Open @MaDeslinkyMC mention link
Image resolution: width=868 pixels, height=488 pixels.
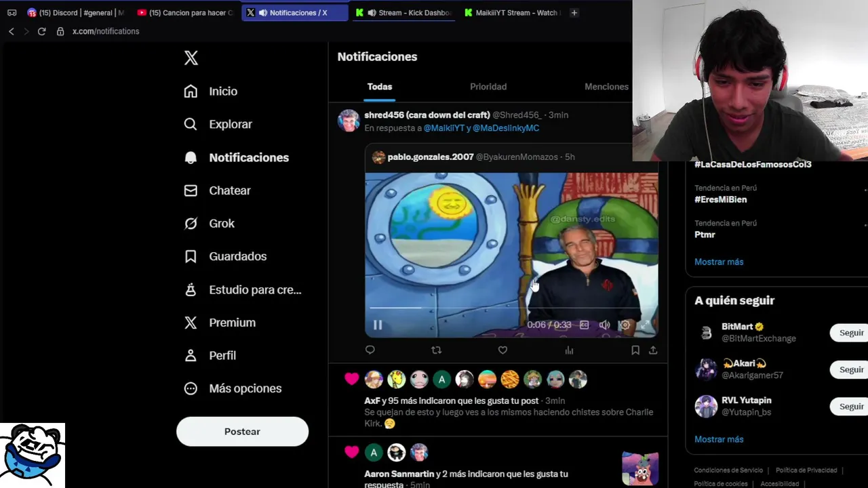point(506,128)
